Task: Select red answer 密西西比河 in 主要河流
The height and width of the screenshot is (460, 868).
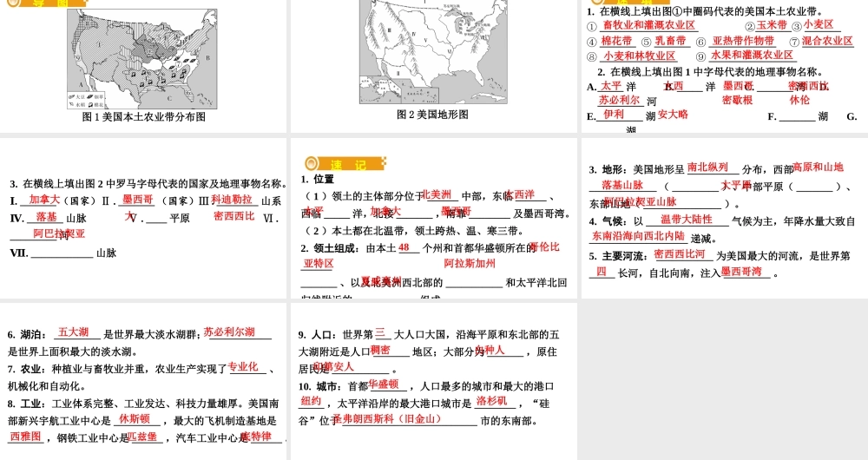Action: point(680,254)
